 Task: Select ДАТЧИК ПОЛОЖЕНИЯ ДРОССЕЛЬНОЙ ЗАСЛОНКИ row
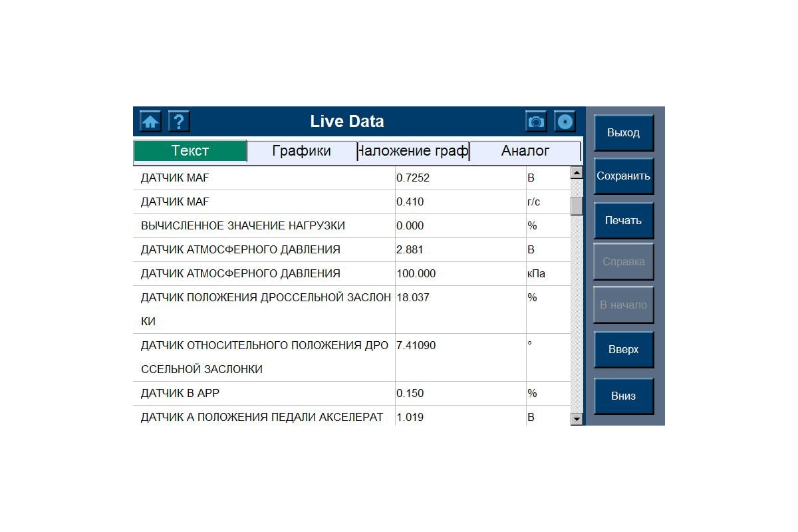pos(352,310)
